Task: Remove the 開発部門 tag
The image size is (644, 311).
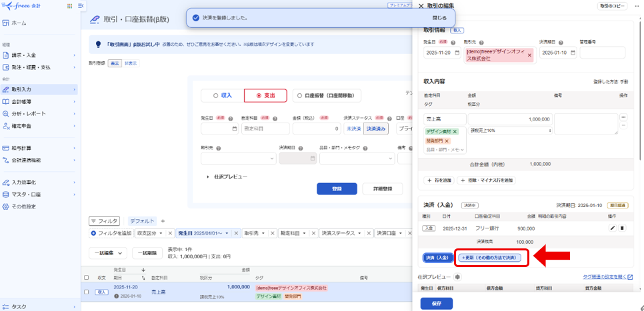Action: pyautogui.click(x=447, y=141)
